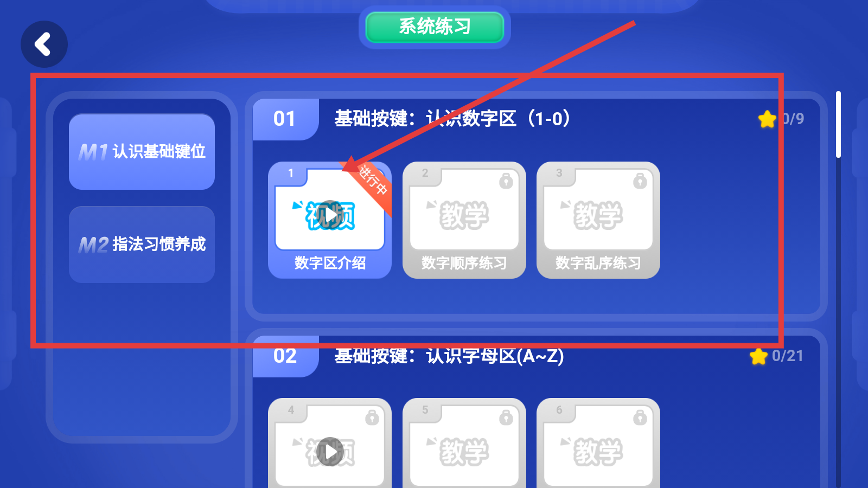Click lock icon on lesson card 6

(x=640, y=417)
